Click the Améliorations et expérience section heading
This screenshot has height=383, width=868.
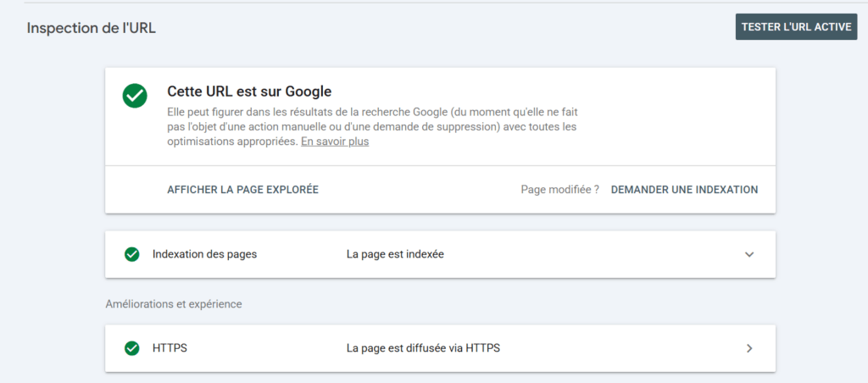coord(174,304)
